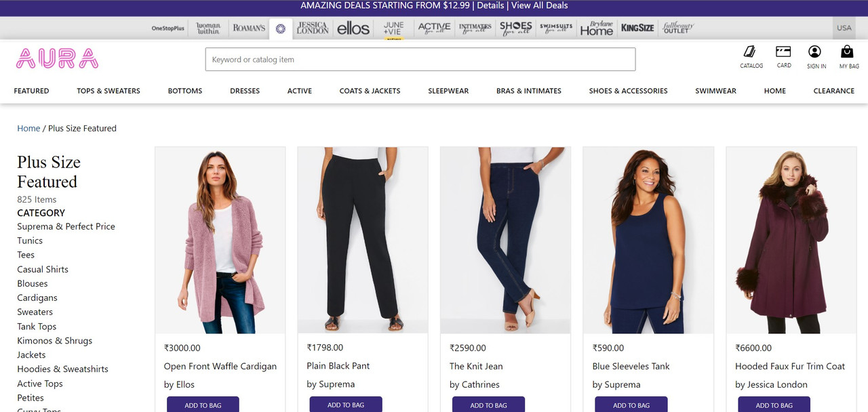Open the Hooded Faux Fur Trim Coat title

790,366
